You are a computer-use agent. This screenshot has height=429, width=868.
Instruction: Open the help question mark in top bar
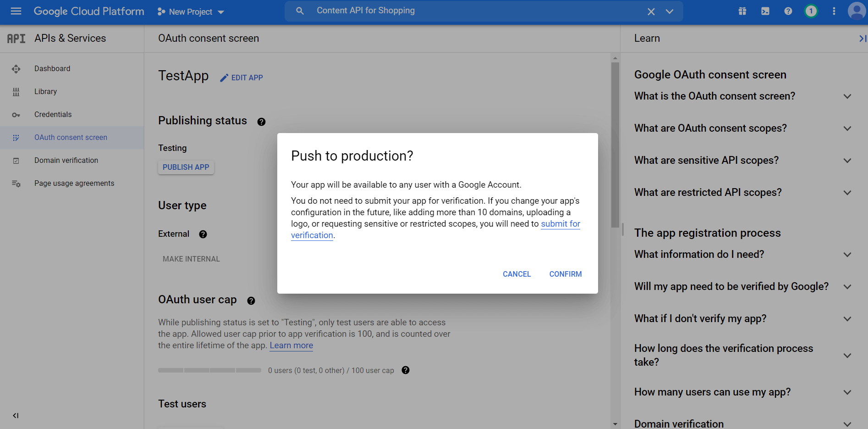point(788,11)
